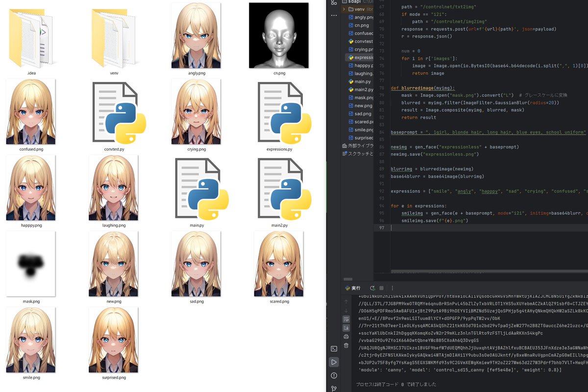Screen dimensions: 588x392
Task: Click the 'for e in expressions:' code line
Action: [x=418, y=206]
